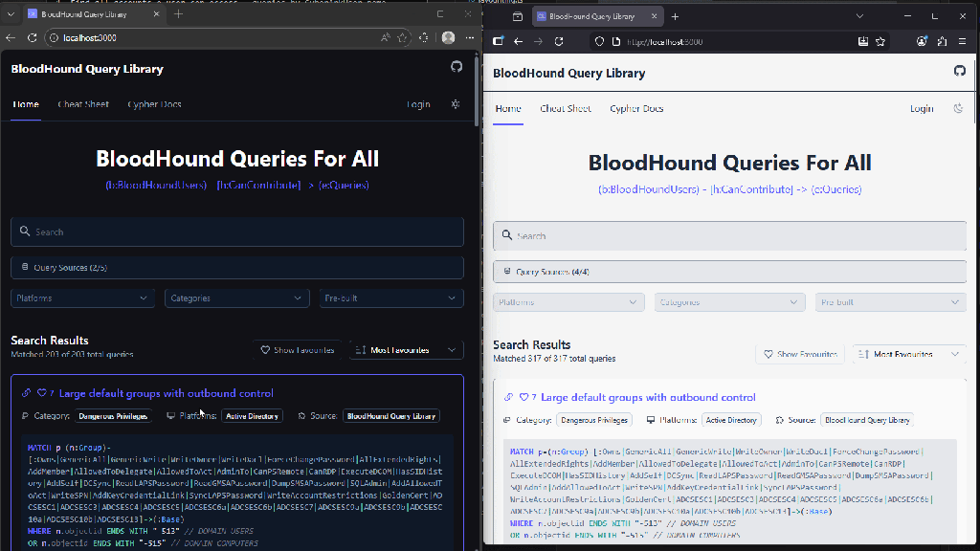The height and width of the screenshot is (551, 980).
Task: Reload the page in the left browser
Action: tap(32, 37)
